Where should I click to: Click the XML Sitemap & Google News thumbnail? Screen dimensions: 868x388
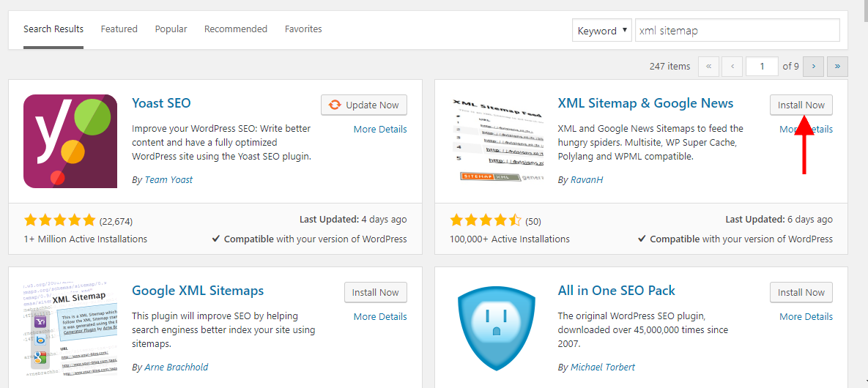pos(497,141)
